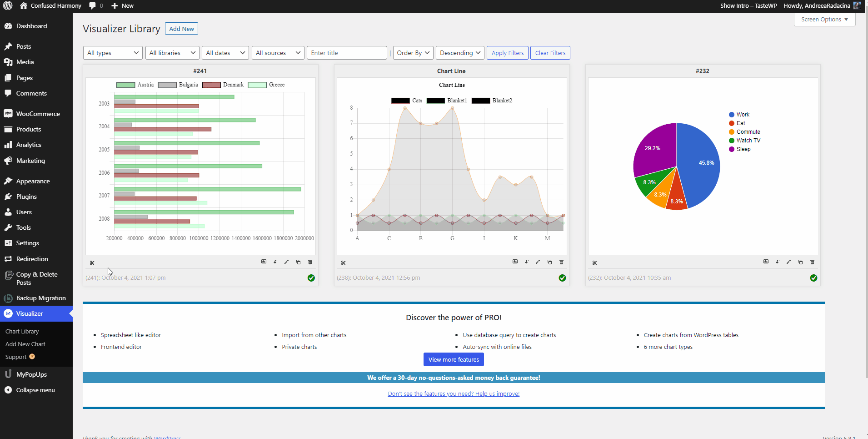
Task: Open the Descending sort order dropdown
Action: 460,53
